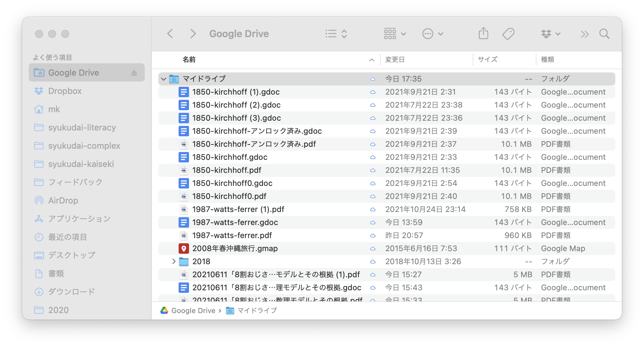
Task: Collapse the マイドライブ folder
Action: [164, 79]
